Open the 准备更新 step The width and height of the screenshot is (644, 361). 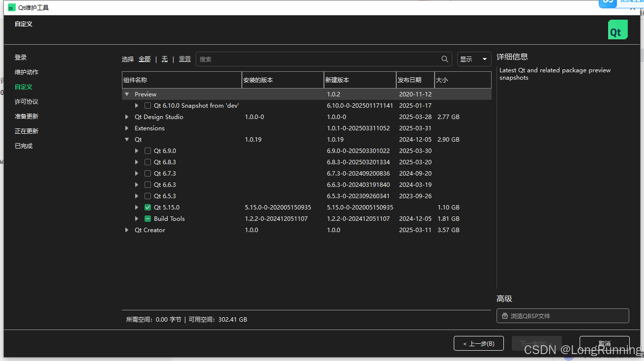(x=27, y=117)
